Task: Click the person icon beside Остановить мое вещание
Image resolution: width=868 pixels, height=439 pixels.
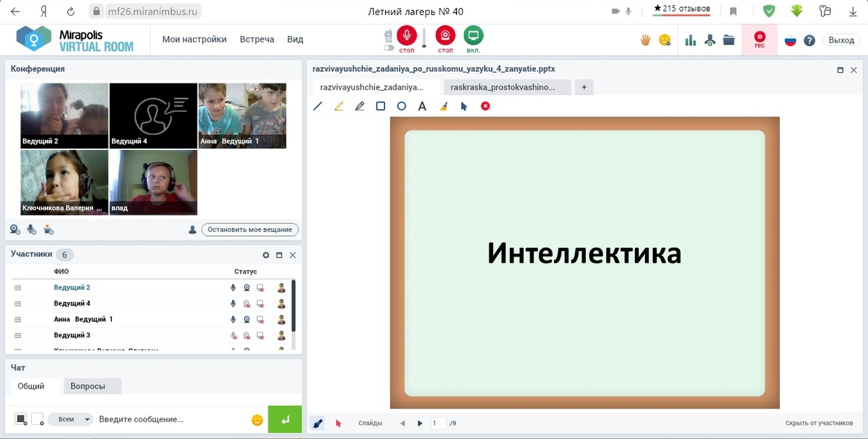Action: 193,230
